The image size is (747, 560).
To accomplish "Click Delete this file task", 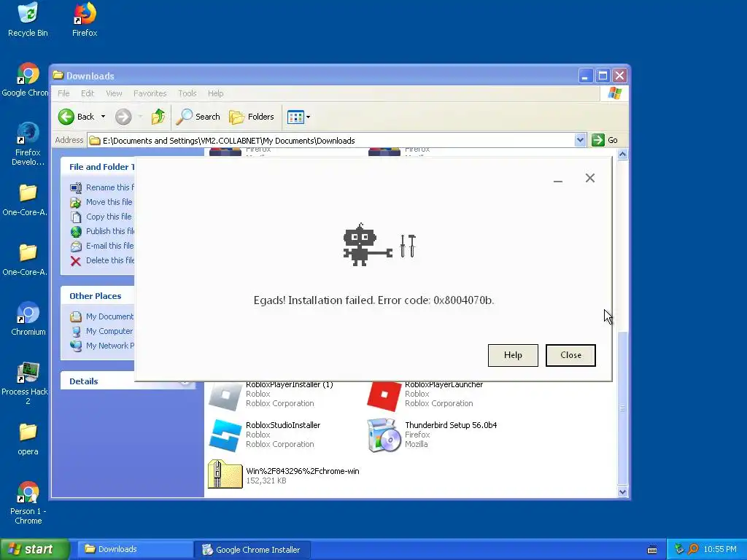I will (x=102, y=260).
